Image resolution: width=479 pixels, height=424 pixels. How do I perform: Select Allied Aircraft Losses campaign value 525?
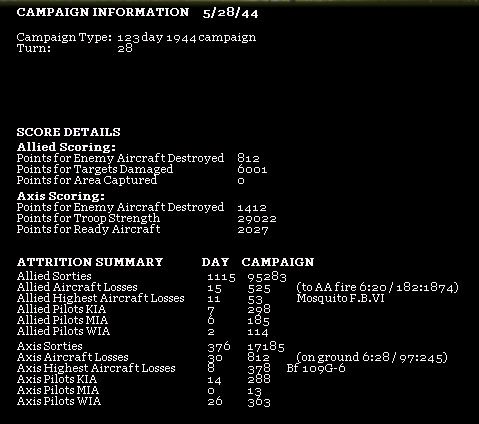click(259, 288)
